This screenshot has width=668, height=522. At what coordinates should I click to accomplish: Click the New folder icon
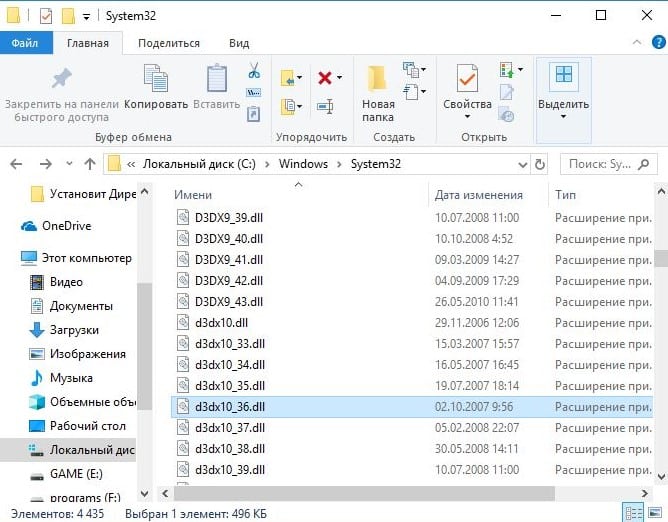pos(377,78)
